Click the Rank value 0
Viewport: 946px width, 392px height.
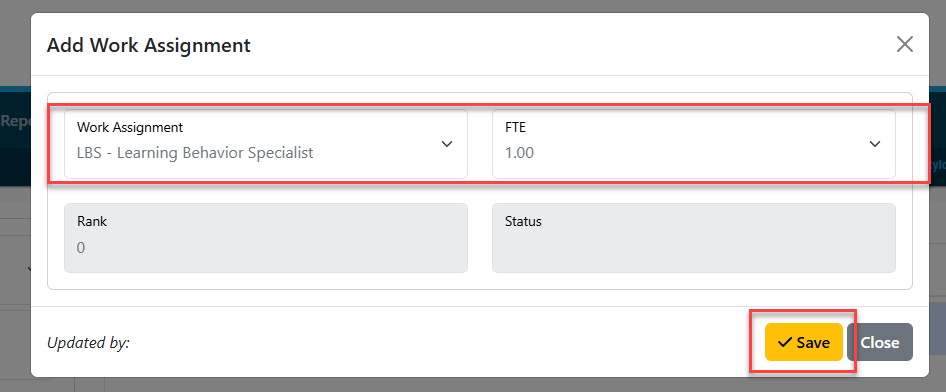pos(81,247)
